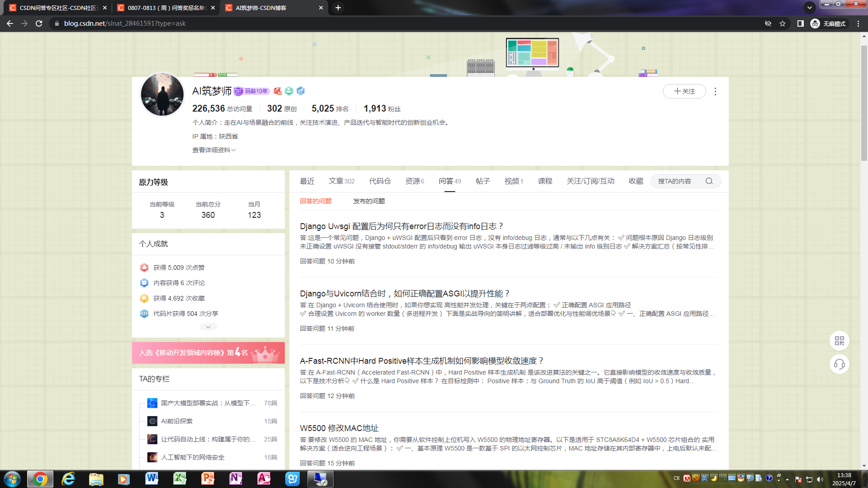868x488 pixels.
Task: Bookmark this page with the star icon
Action: pyautogui.click(x=783, y=23)
